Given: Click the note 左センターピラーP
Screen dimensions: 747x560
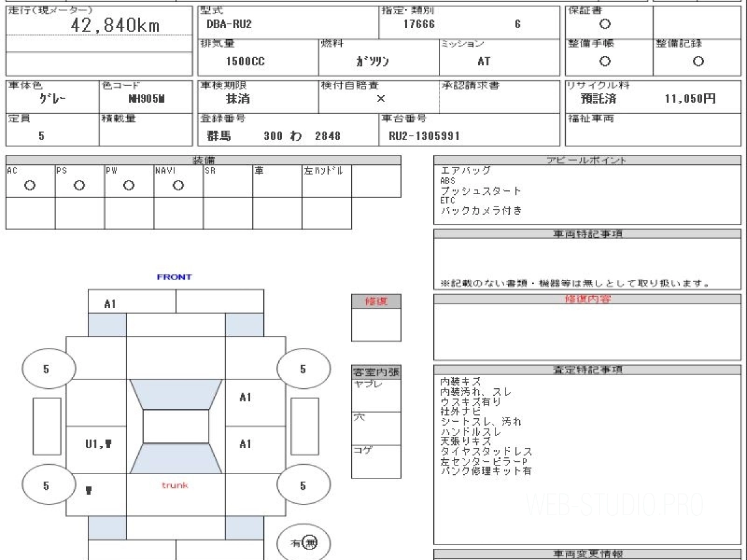Looking at the screenshot, I should tap(484, 461).
